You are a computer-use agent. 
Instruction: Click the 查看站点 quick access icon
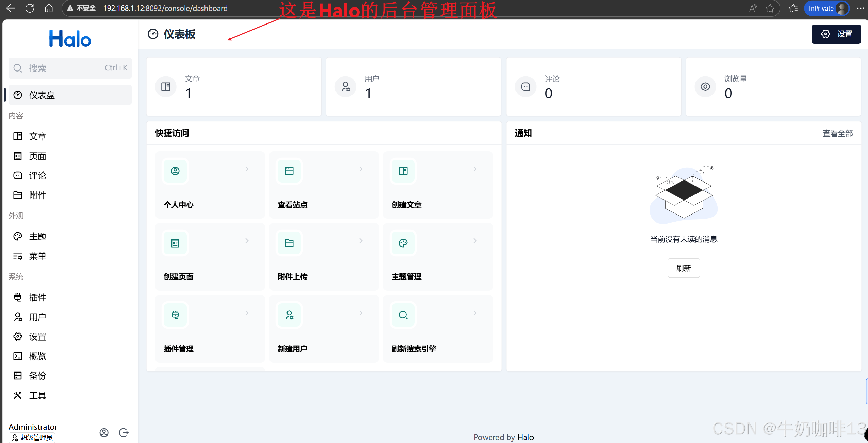pos(289,171)
